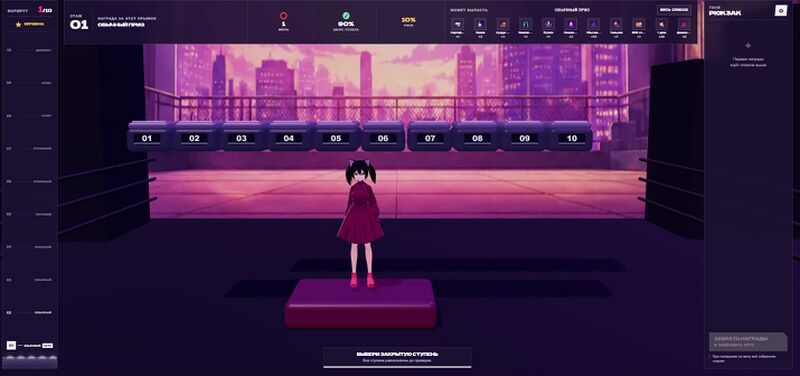
Task: Open fourth prize icon in possible drops
Action: [x=526, y=24]
